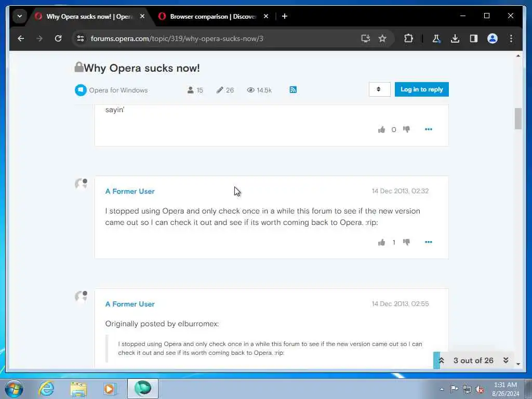Viewport: 532px width, 399px height.
Task: Click the avatar beside the 02:32 post
Action: [x=81, y=184]
